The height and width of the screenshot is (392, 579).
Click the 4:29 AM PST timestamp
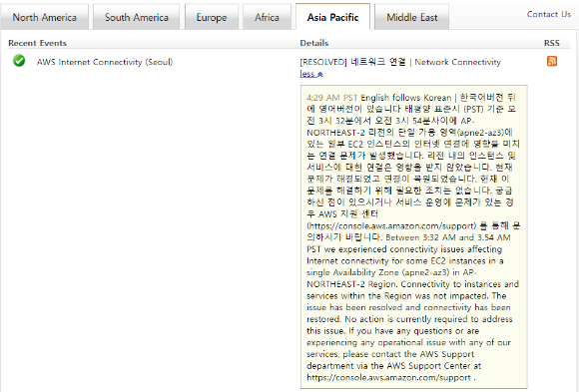331,98
